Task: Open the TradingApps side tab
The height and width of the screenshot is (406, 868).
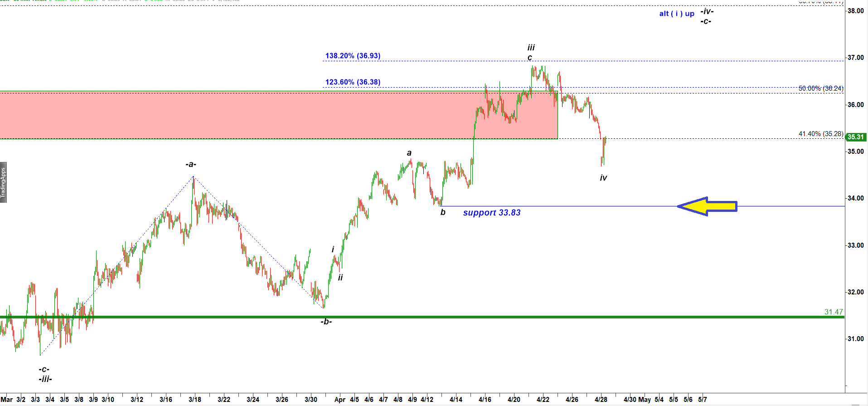Action: click(3, 182)
